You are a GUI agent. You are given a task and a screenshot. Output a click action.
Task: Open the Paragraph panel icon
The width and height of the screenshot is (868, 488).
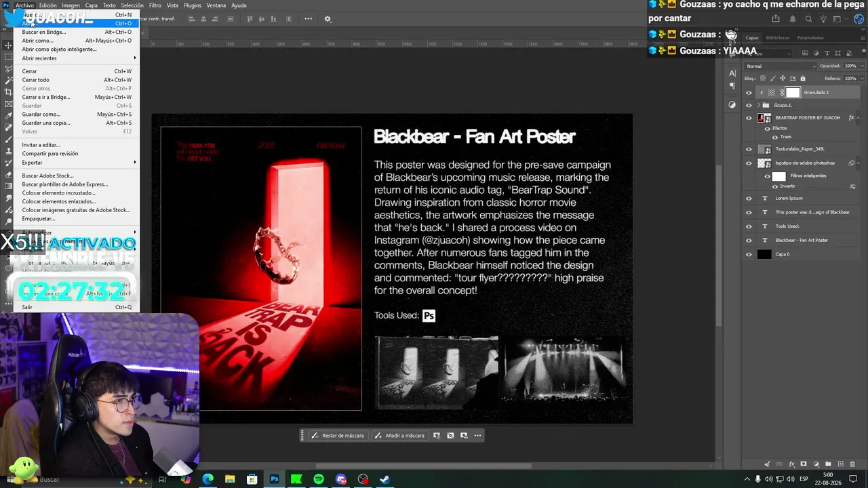[x=732, y=86]
